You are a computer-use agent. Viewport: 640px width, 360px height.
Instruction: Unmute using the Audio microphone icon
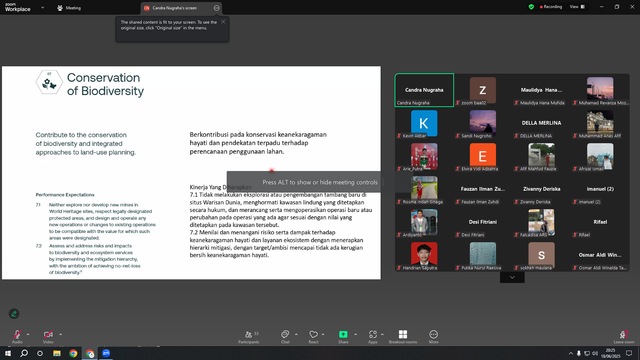tap(17, 334)
